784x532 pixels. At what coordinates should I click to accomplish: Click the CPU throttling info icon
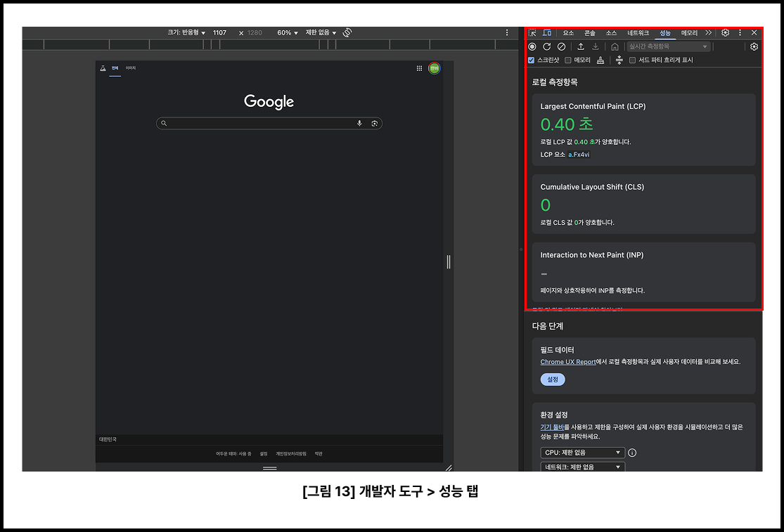(632, 453)
